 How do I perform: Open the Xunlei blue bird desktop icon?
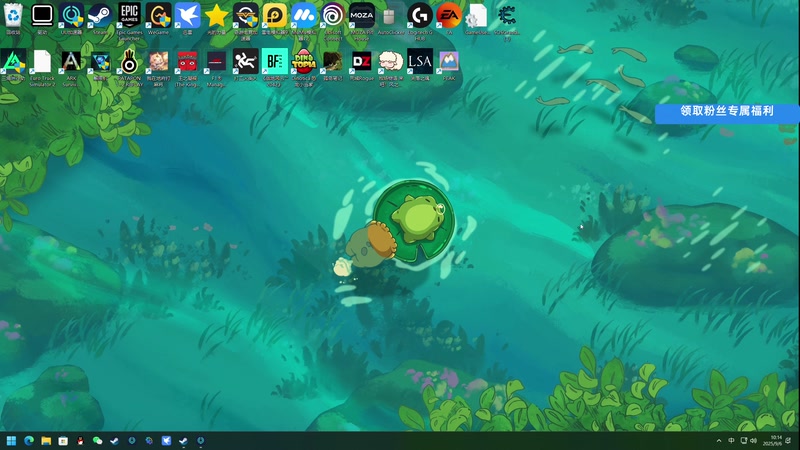point(187,16)
